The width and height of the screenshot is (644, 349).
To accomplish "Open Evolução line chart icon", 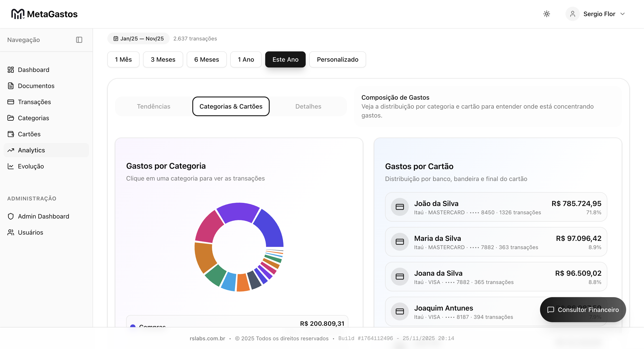I will (11, 166).
